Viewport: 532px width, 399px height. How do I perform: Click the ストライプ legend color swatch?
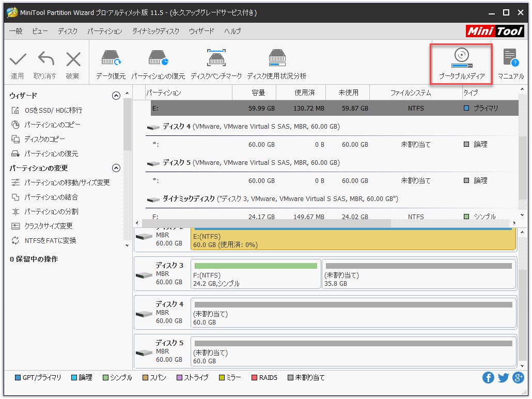point(180,378)
